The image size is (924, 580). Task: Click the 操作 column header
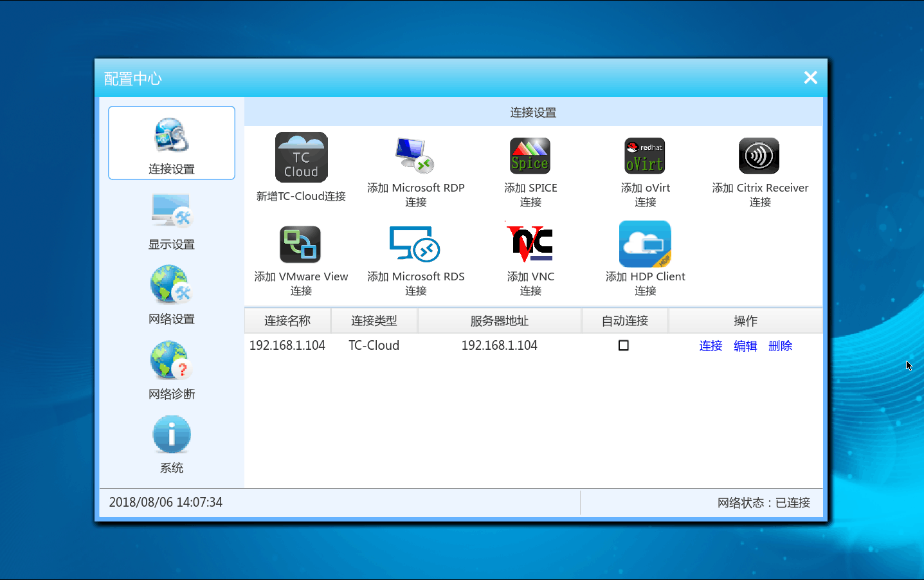pyautogui.click(x=746, y=321)
